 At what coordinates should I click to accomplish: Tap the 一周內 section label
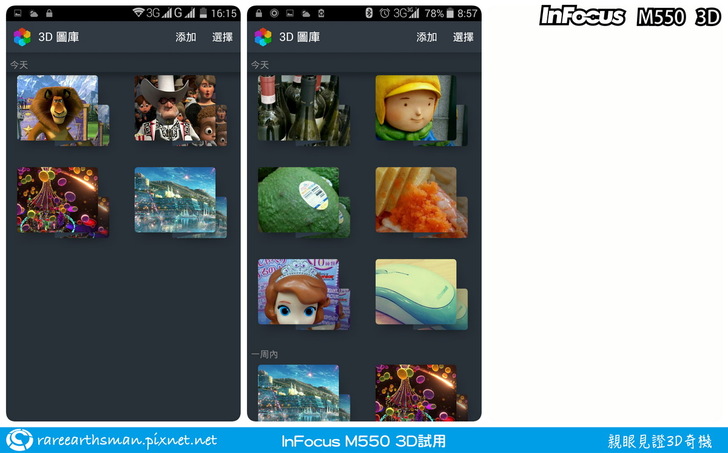[265, 355]
